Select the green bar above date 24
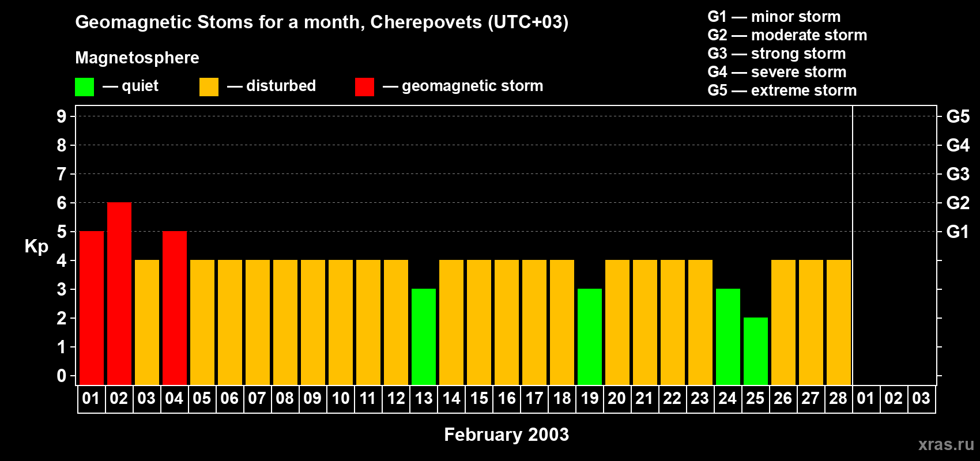 728,337
